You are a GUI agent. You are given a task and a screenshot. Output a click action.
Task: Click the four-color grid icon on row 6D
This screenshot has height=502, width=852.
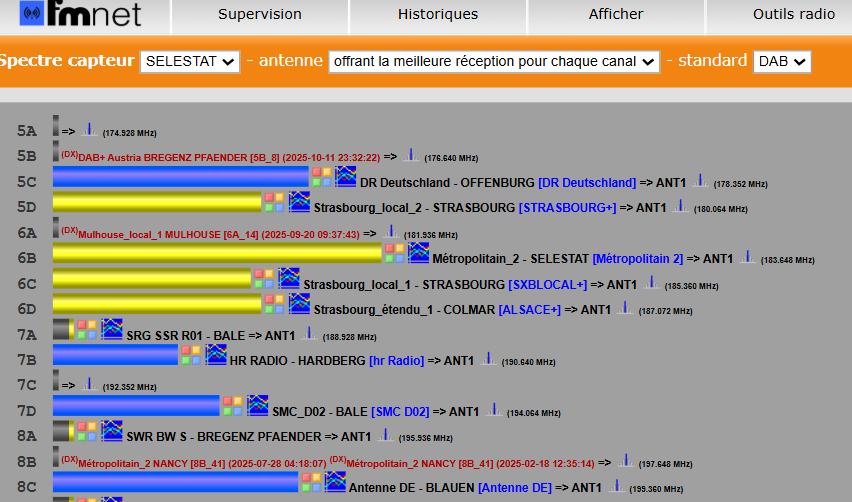(274, 304)
